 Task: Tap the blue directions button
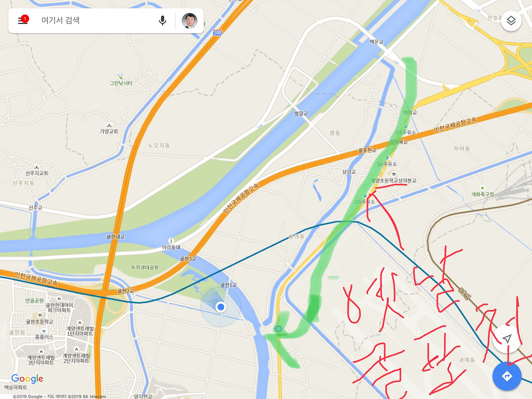pos(507,376)
